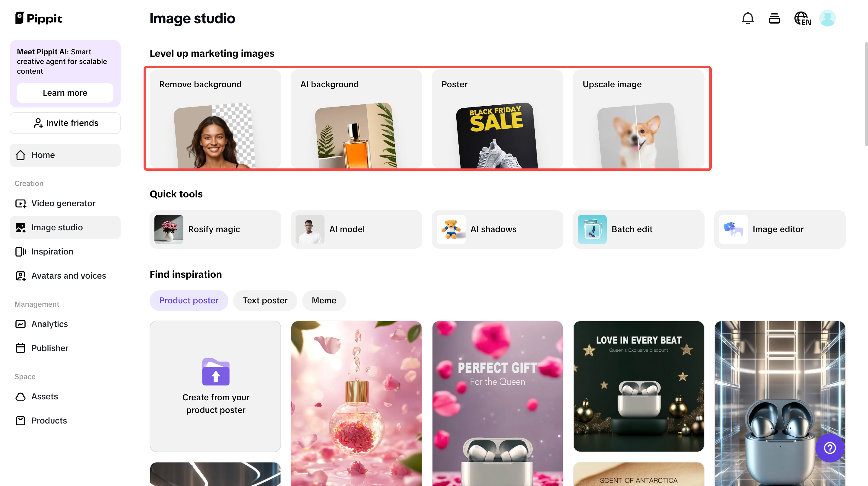Image resolution: width=868 pixels, height=486 pixels.
Task: Open the Remove background tool card
Action: click(215, 119)
